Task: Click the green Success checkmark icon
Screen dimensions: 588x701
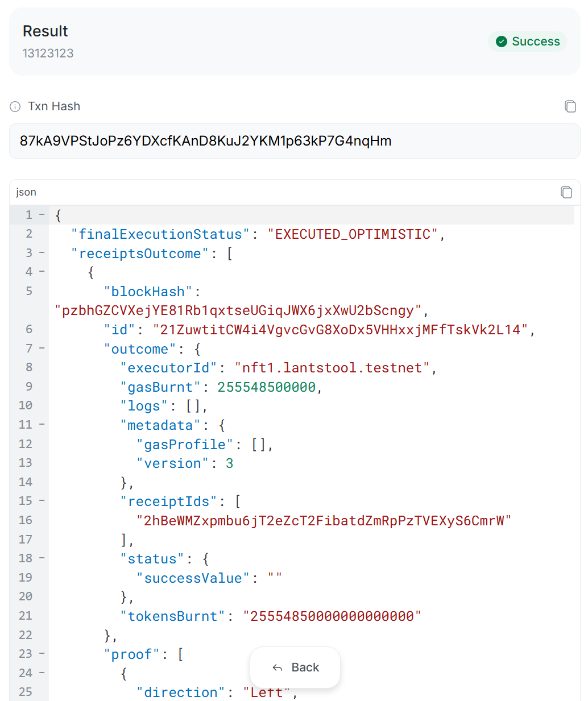Action: (x=501, y=42)
